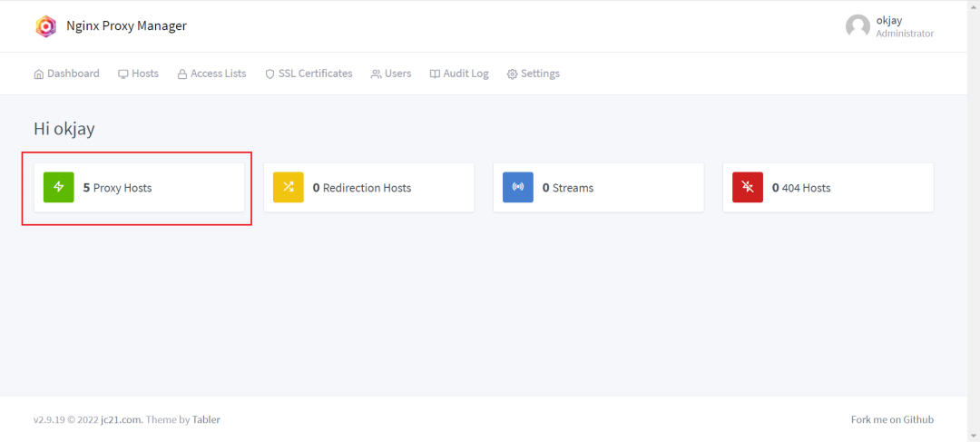Click the blue Streams broadcast icon
The image size is (980, 442).
click(x=518, y=187)
